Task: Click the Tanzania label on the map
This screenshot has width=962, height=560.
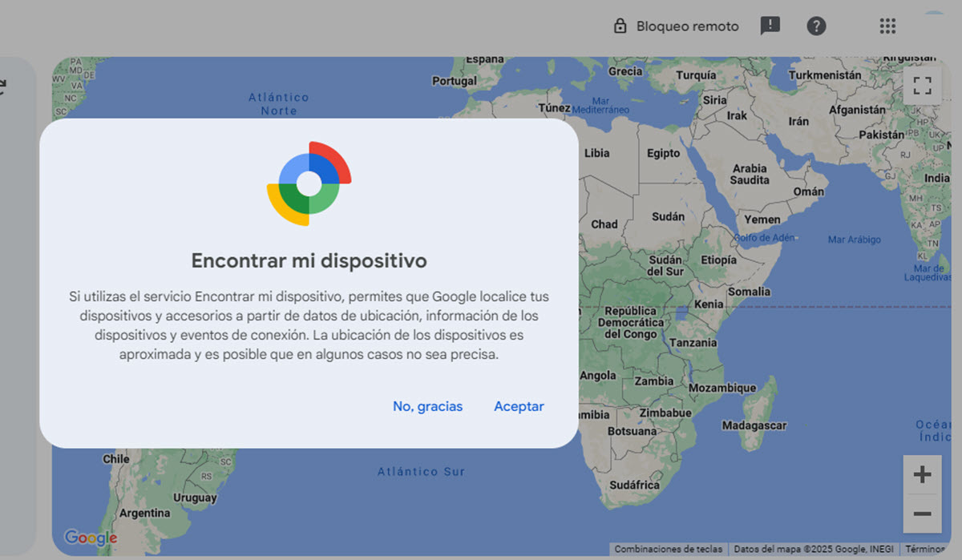Action: [693, 342]
